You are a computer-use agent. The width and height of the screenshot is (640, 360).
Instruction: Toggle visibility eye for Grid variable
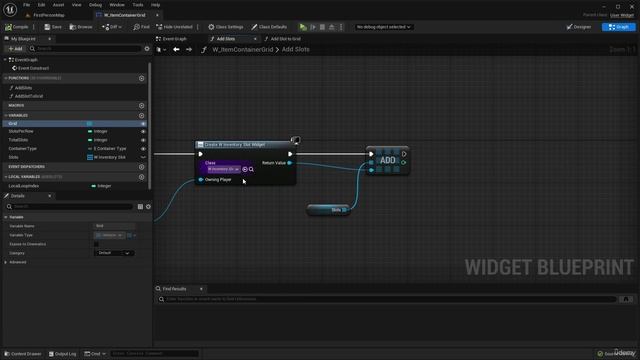pyautogui.click(x=143, y=123)
